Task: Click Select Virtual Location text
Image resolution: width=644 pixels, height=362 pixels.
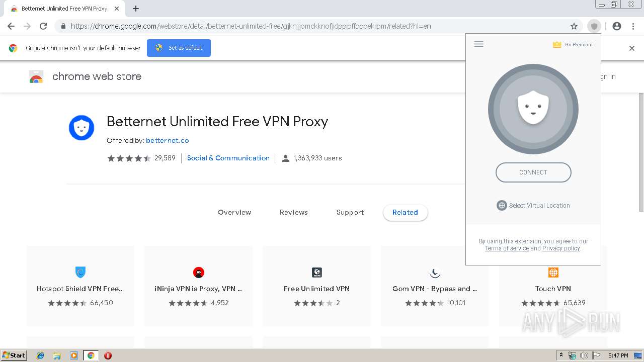Action: point(539,206)
